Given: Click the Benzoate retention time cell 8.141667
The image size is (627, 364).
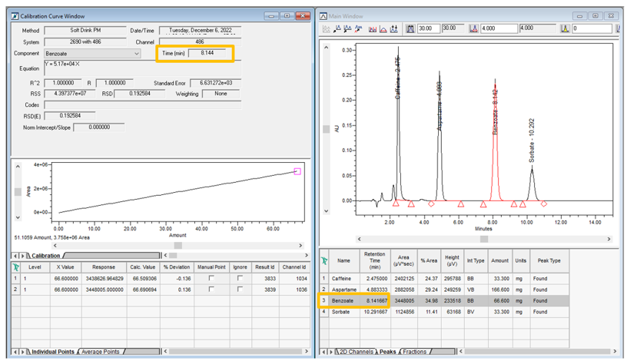Looking at the screenshot, I should tap(374, 300).
